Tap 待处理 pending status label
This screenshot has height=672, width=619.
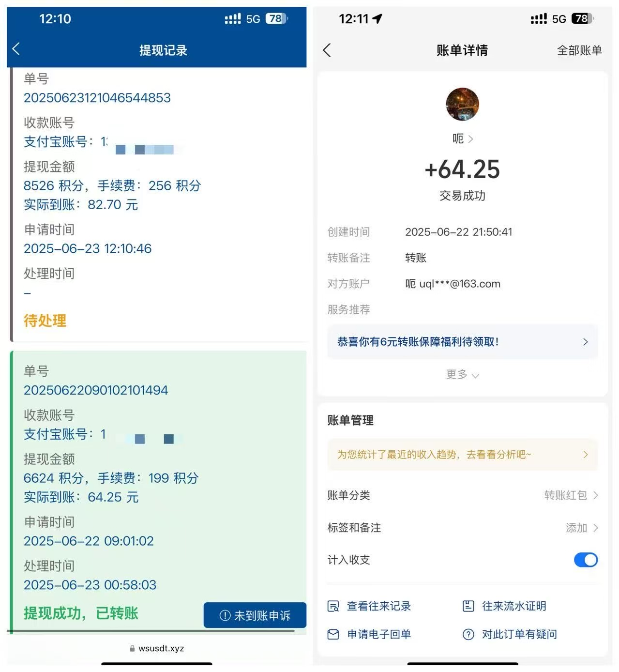pos(45,321)
